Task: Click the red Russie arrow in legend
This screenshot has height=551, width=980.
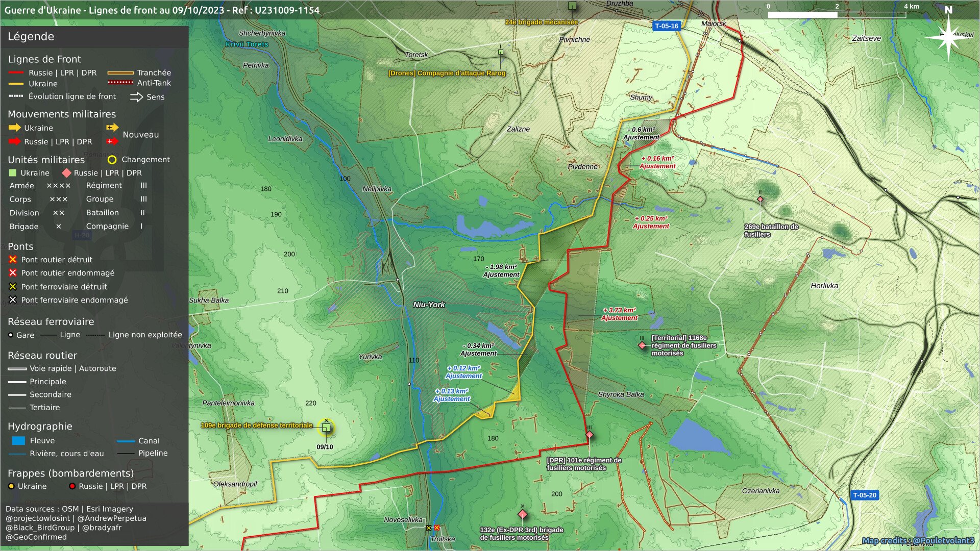Action: pyautogui.click(x=14, y=141)
